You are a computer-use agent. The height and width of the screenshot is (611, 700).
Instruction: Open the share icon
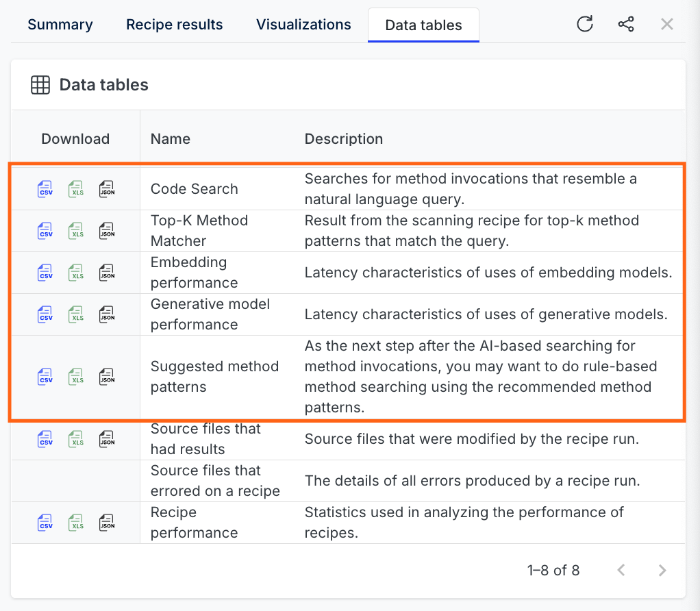[626, 24]
